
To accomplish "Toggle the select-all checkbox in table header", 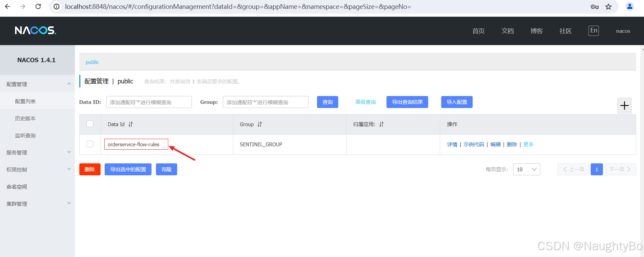I will pyautogui.click(x=90, y=124).
